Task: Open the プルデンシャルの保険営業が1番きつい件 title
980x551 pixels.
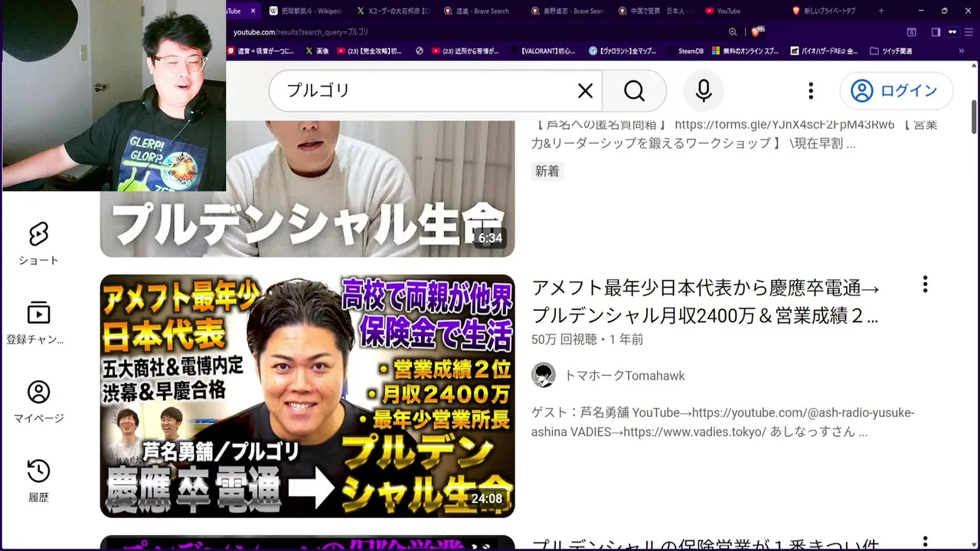Action: point(705,545)
